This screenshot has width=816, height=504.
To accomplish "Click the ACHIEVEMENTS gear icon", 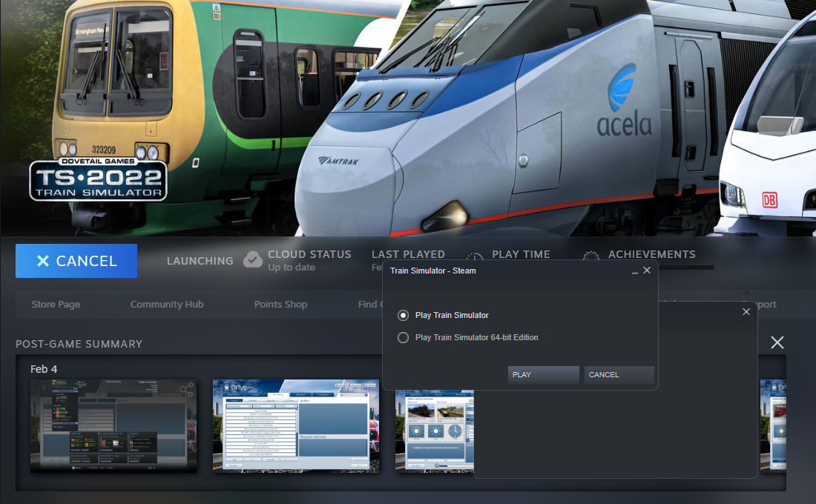I will [591, 255].
